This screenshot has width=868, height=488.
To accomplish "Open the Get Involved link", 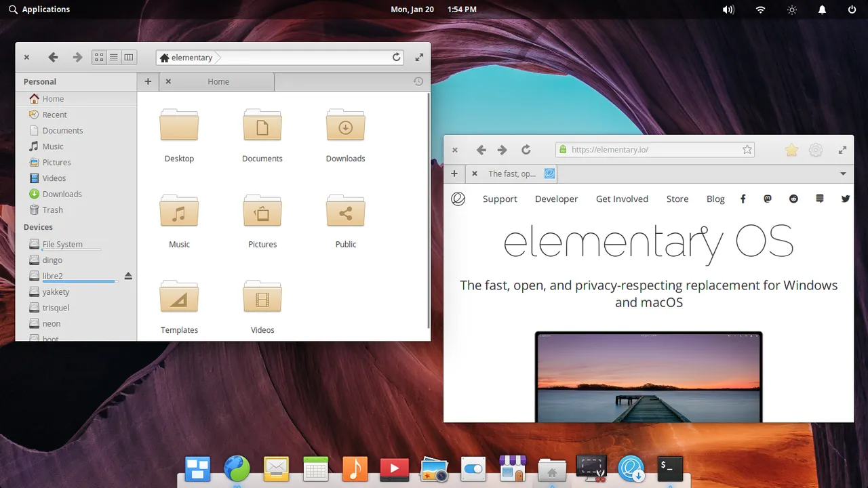I will (x=622, y=199).
